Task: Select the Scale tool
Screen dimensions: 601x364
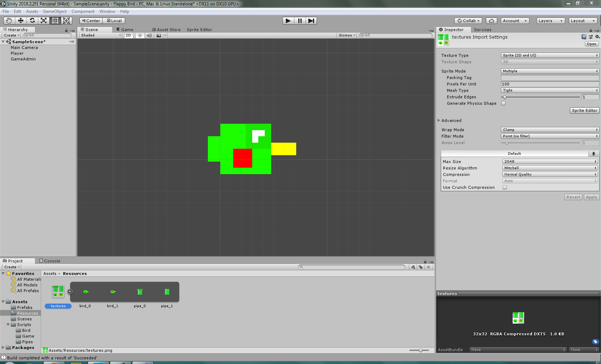Action: coord(44,20)
